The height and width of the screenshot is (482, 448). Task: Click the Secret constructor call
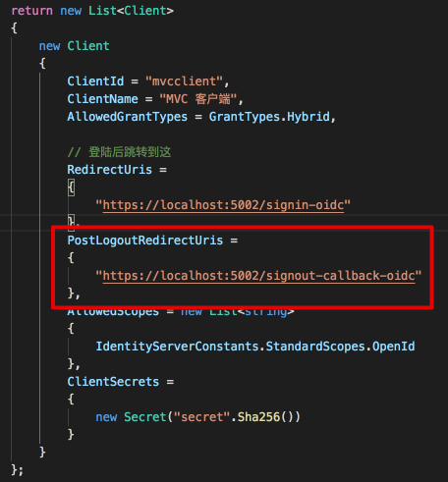click(x=197, y=417)
